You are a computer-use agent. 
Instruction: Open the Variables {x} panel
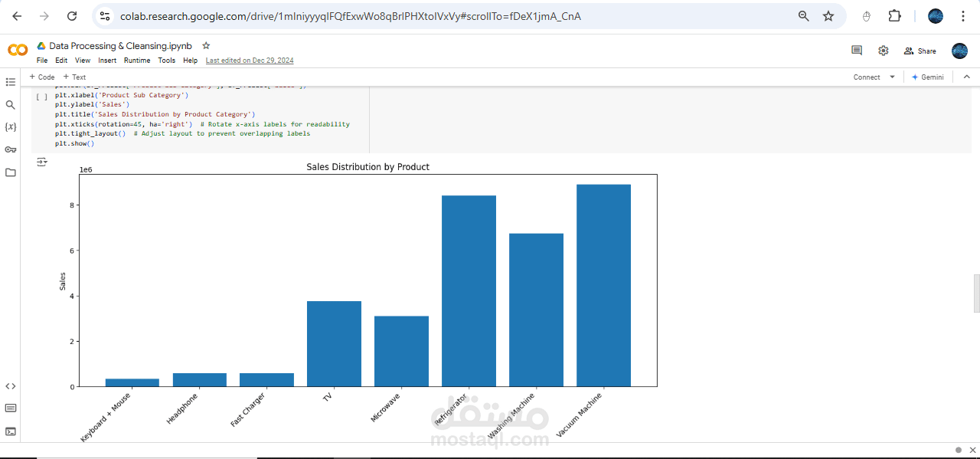(x=11, y=126)
